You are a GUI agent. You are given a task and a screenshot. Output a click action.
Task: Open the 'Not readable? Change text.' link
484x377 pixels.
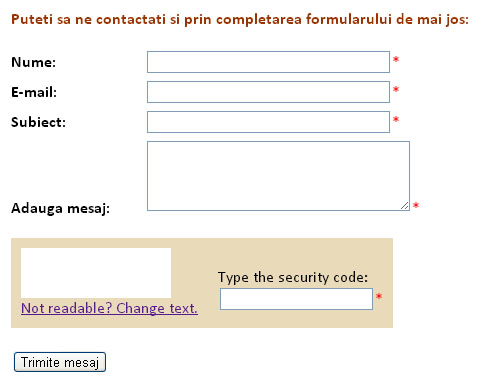[109, 308]
